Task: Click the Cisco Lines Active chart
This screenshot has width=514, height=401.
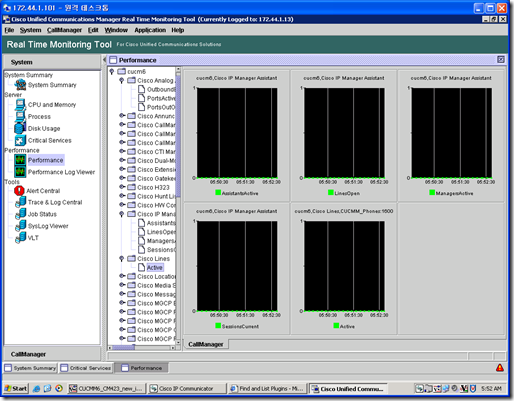Action: [x=344, y=266]
